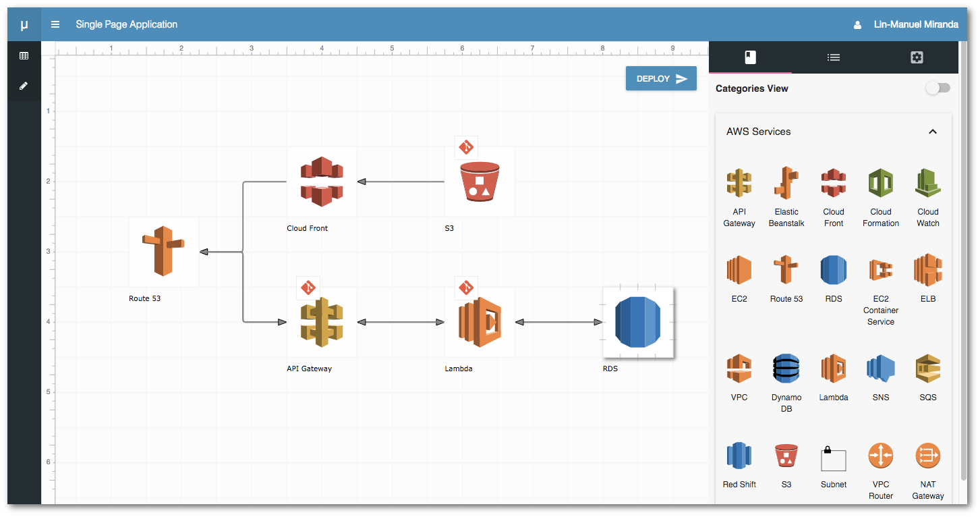The width and height of the screenshot is (980, 517).
Task: Click the Lambda canvas label
Action: click(x=459, y=369)
